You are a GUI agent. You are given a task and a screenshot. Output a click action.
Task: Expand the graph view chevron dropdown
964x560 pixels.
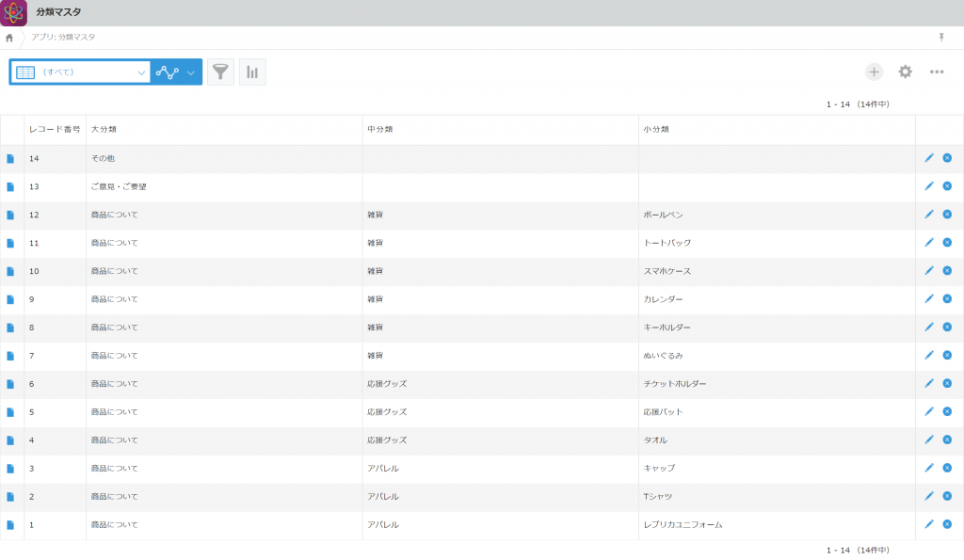tap(191, 72)
